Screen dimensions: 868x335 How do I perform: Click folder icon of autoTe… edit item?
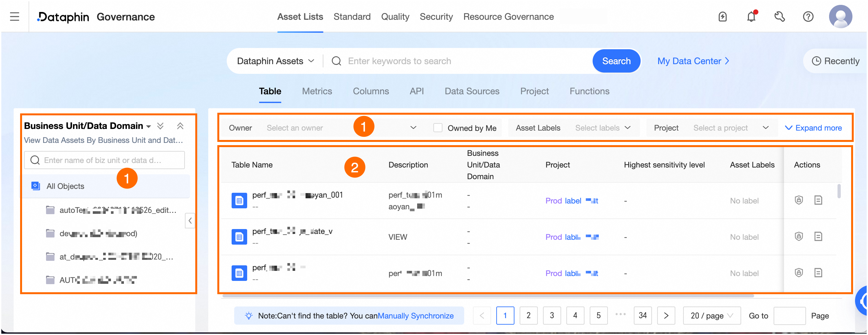pos(50,210)
